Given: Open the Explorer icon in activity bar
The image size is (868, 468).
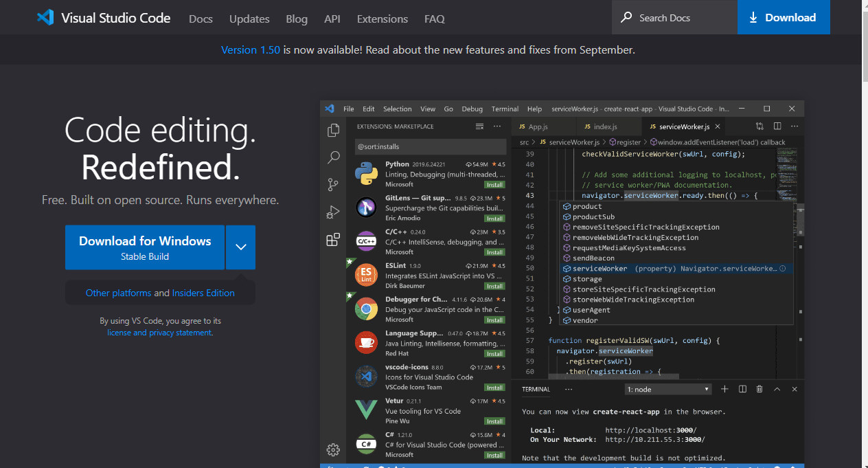Looking at the screenshot, I should [333, 130].
